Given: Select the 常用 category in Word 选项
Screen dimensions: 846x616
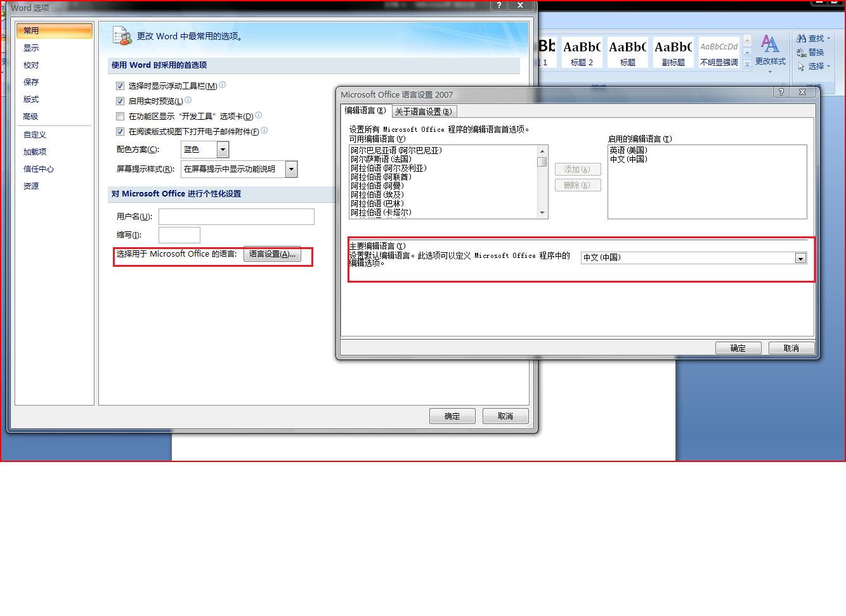Looking at the screenshot, I should tap(55, 30).
